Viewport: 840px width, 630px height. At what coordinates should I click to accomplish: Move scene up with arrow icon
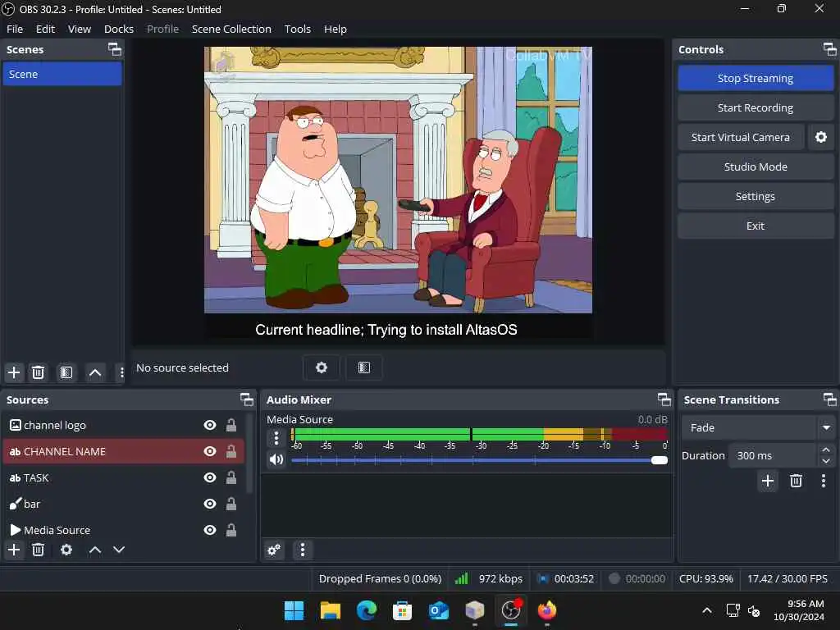tap(95, 372)
